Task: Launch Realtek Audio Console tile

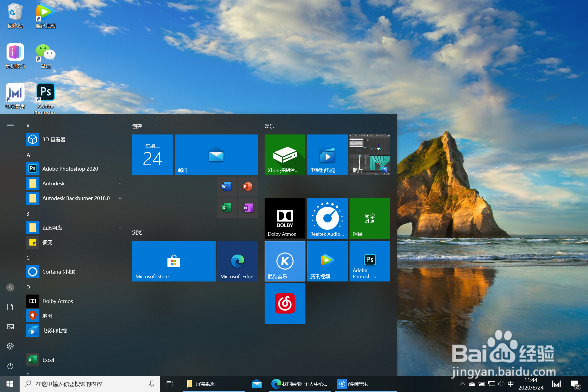Action: point(327,218)
